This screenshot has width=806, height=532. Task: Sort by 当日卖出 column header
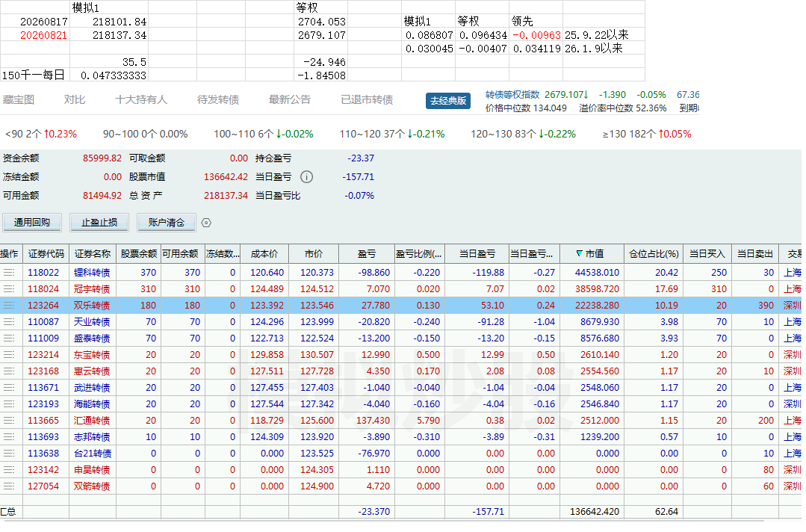pos(755,254)
